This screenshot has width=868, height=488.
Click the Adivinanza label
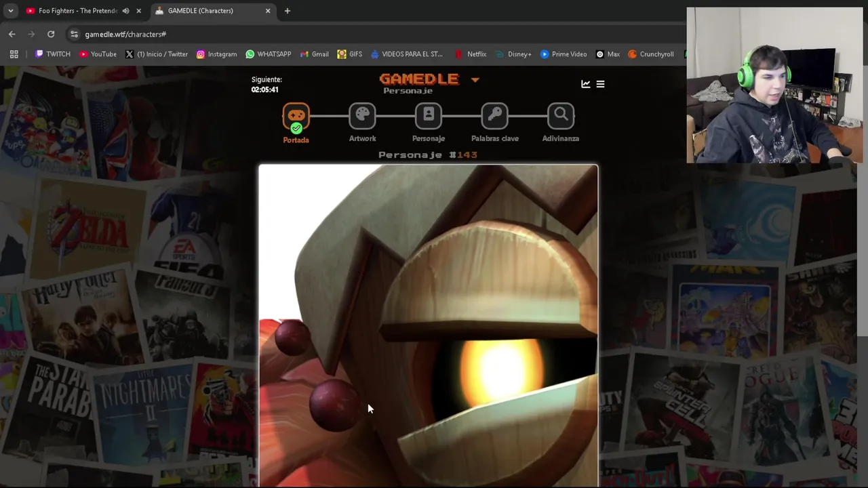pyautogui.click(x=561, y=138)
